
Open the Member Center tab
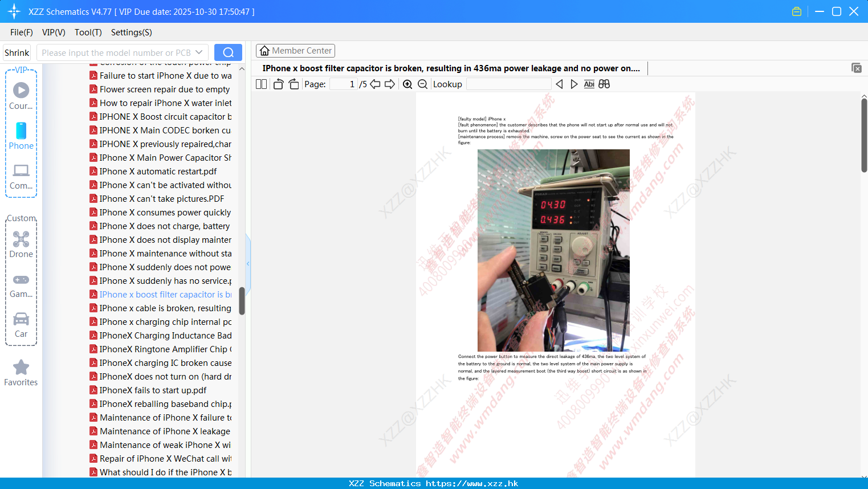pyautogui.click(x=295, y=51)
